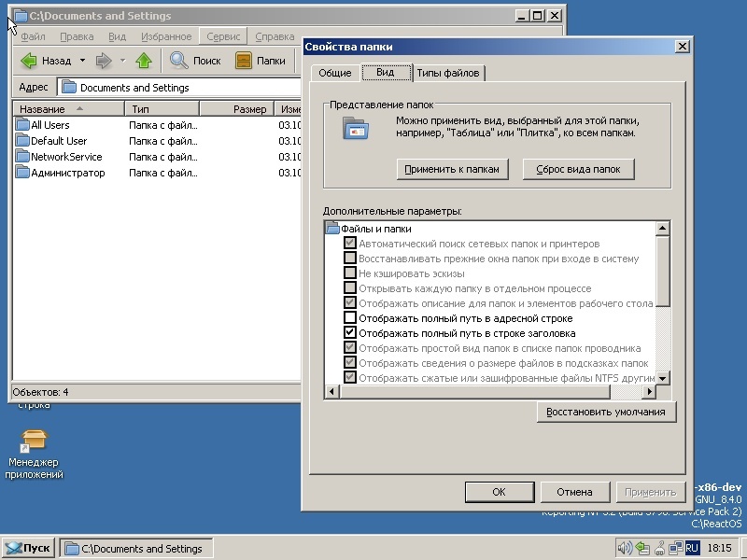This screenshot has height=560, width=747.
Task: Open the Справка menu
Action: point(275,36)
